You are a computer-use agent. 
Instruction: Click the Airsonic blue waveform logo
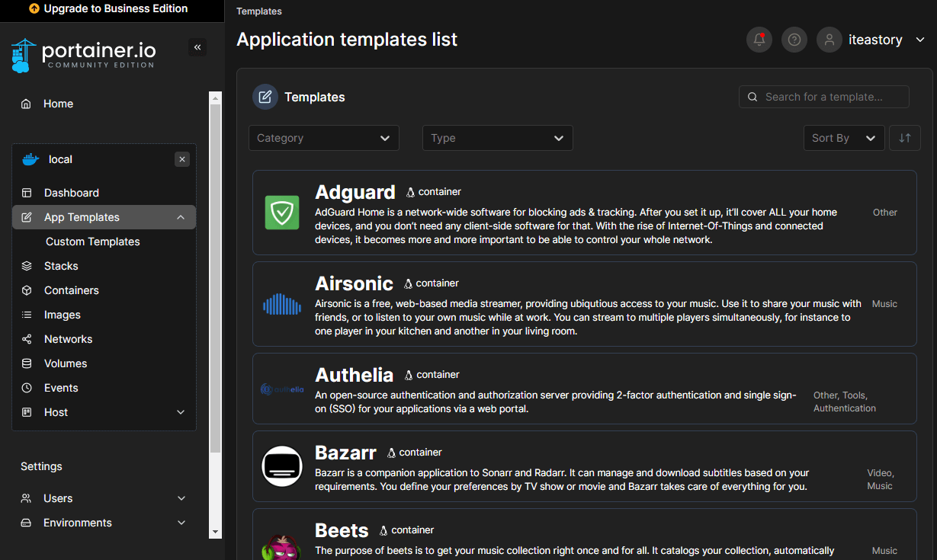[x=282, y=304]
